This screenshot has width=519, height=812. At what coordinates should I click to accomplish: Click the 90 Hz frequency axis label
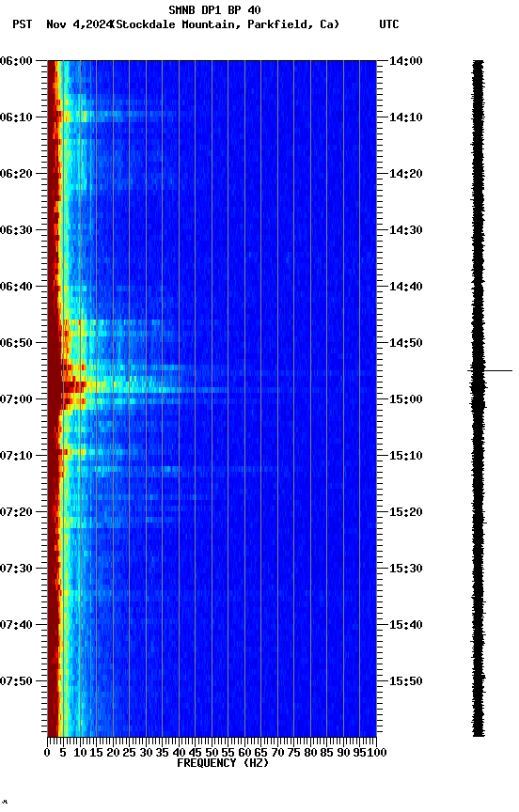tap(343, 753)
